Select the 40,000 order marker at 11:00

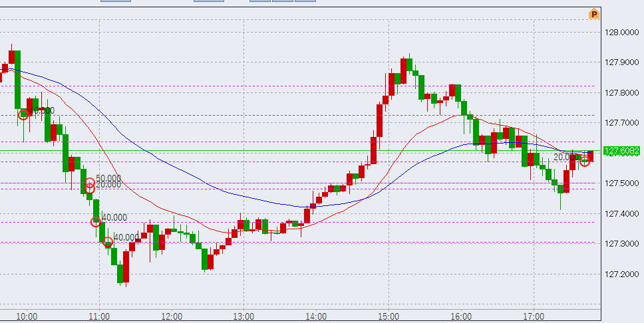[96, 221]
